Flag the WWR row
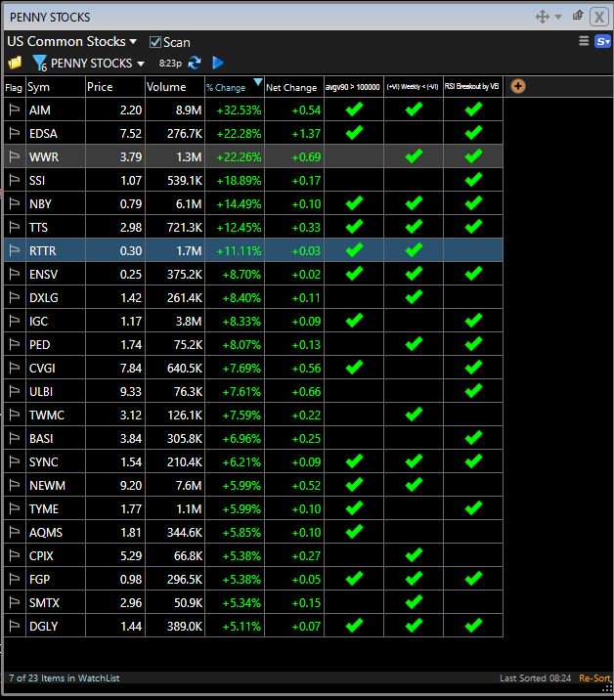Screen dimensions: 614x700 [x=15, y=156]
